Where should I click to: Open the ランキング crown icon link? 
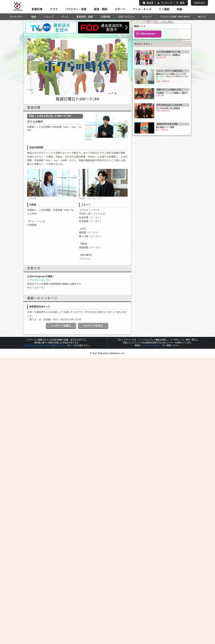[x=158, y=3]
